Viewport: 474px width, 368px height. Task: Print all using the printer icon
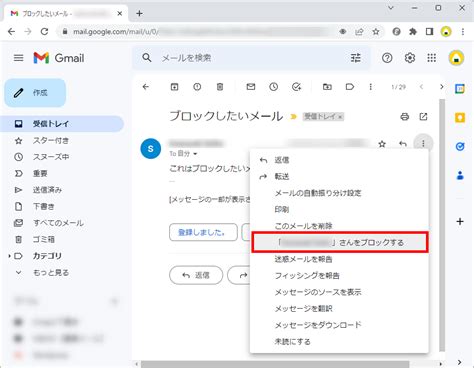[x=405, y=117]
